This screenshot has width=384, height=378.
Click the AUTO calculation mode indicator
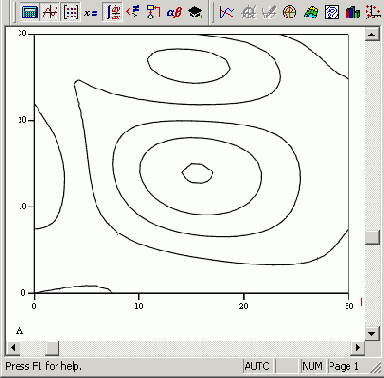[x=257, y=366]
